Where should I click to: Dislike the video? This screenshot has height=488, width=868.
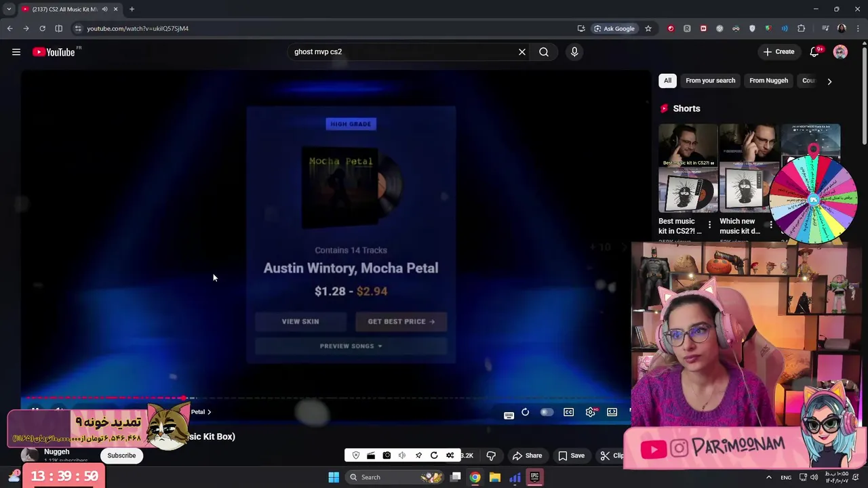[491, 455]
